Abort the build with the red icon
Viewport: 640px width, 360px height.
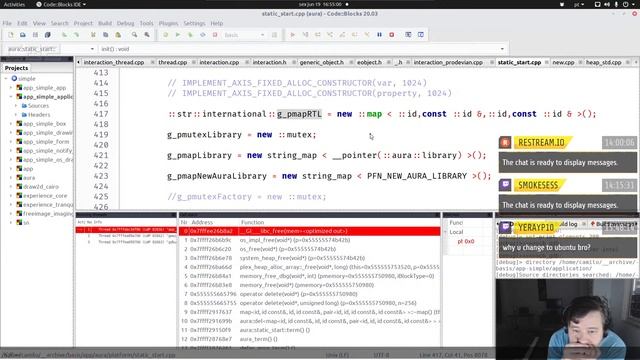tap(215, 35)
